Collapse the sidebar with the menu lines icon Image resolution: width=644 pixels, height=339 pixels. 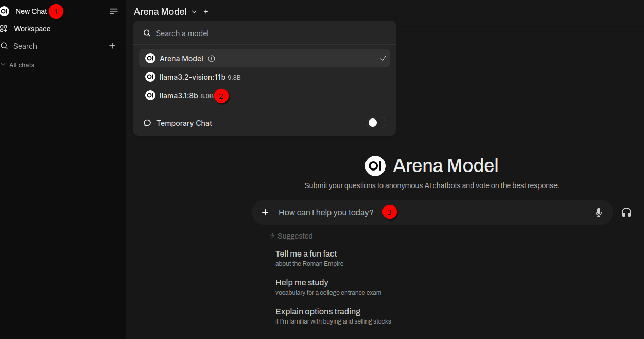[114, 11]
